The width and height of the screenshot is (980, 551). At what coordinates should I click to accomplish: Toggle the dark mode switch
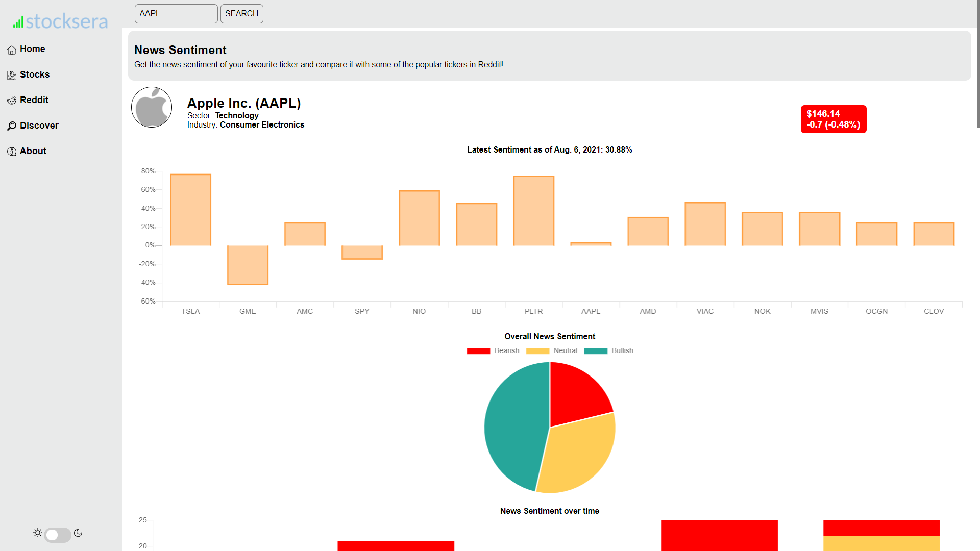[x=58, y=535]
